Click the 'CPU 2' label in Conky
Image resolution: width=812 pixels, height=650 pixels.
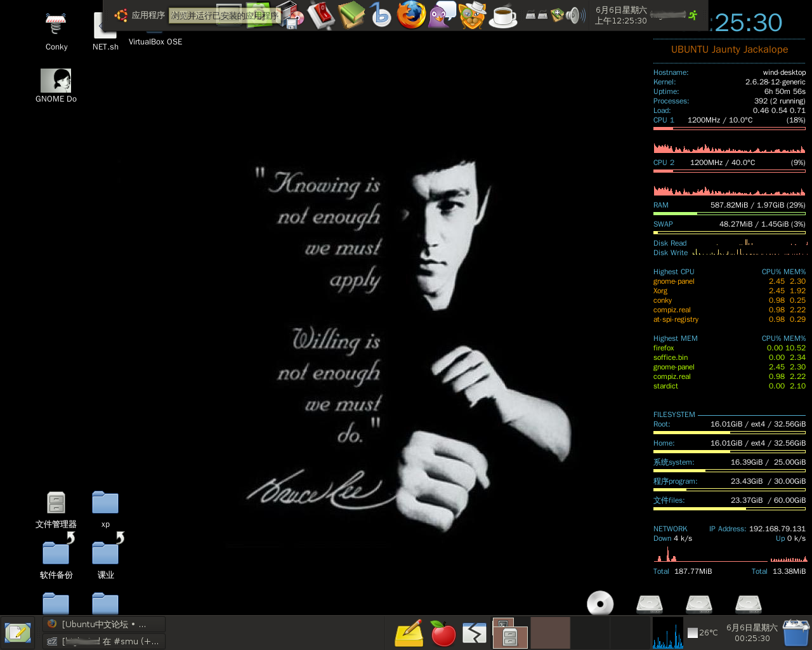(664, 162)
